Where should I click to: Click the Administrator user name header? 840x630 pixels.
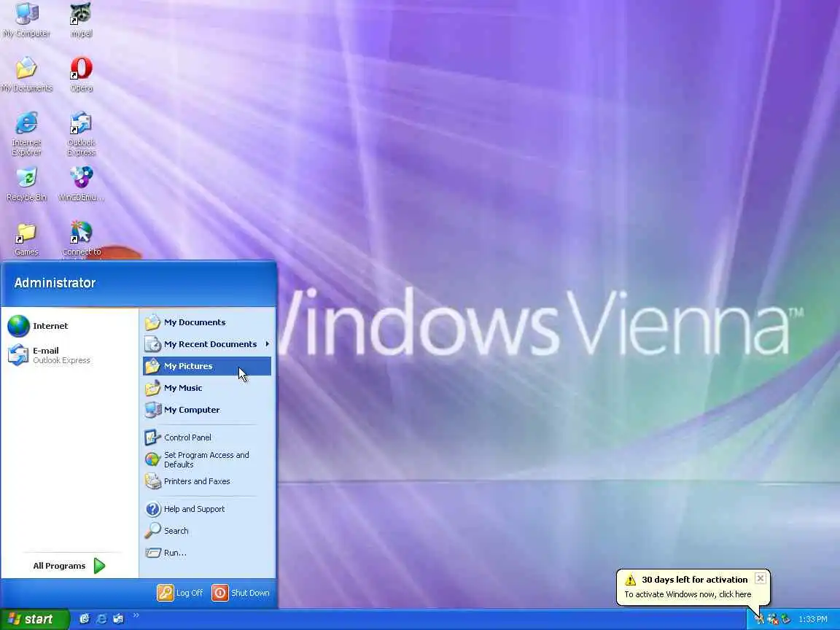[55, 283]
